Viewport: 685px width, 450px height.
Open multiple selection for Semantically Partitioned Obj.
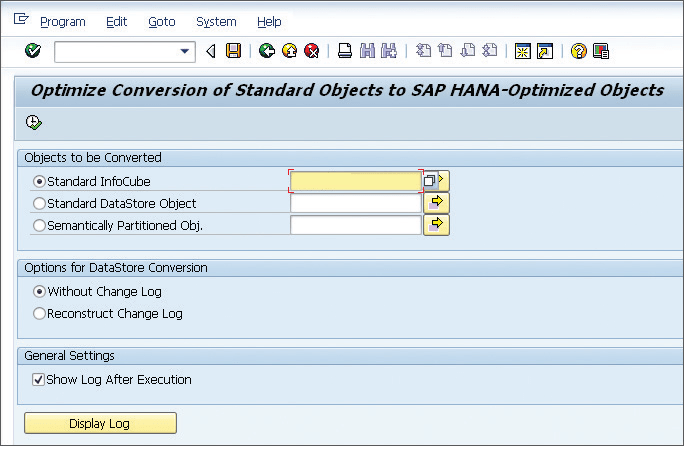point(437,225)
